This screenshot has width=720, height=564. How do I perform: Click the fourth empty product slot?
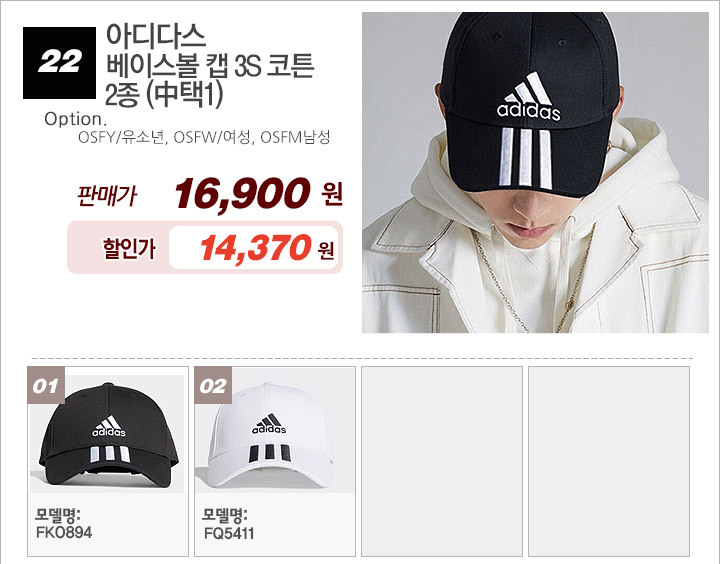pyautogui.click(x=609, y=461)
